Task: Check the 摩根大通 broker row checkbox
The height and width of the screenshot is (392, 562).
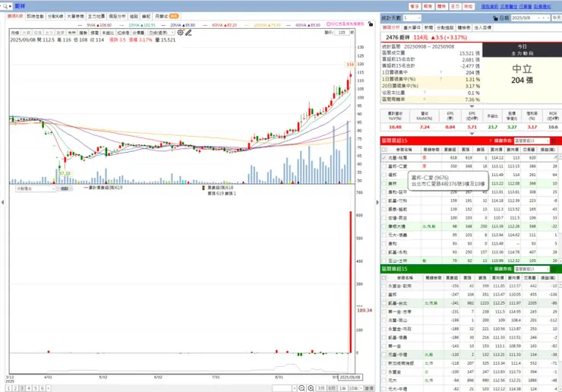Action: pyautogui.click(x=384, y=226)
